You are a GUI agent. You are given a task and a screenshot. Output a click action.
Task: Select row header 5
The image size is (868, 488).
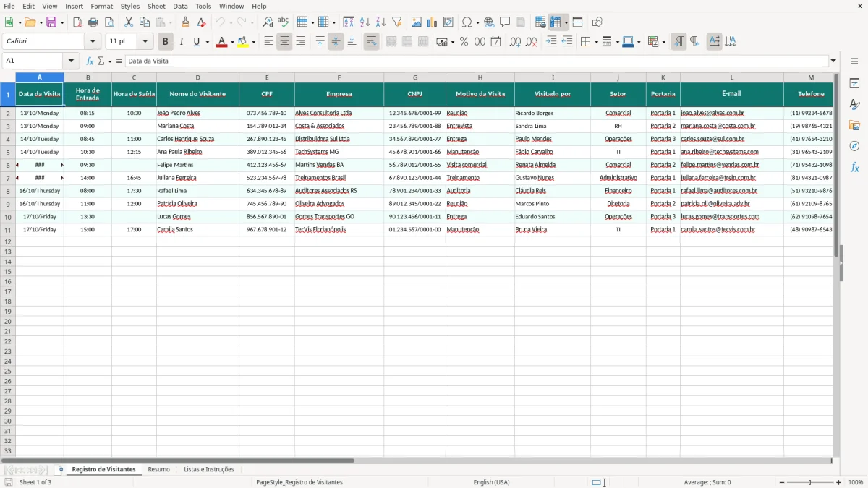[x=8, y=152]
